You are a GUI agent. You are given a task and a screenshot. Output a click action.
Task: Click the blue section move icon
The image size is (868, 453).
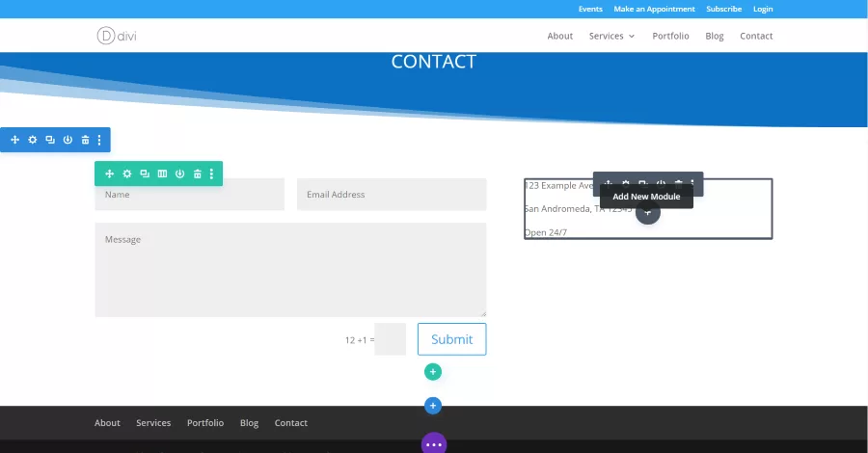click(x=14, y=140)
